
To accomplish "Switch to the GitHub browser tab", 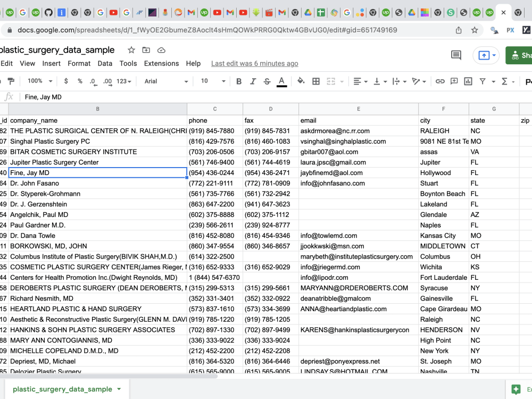I will pyautogui.click(x=48, y=13).
